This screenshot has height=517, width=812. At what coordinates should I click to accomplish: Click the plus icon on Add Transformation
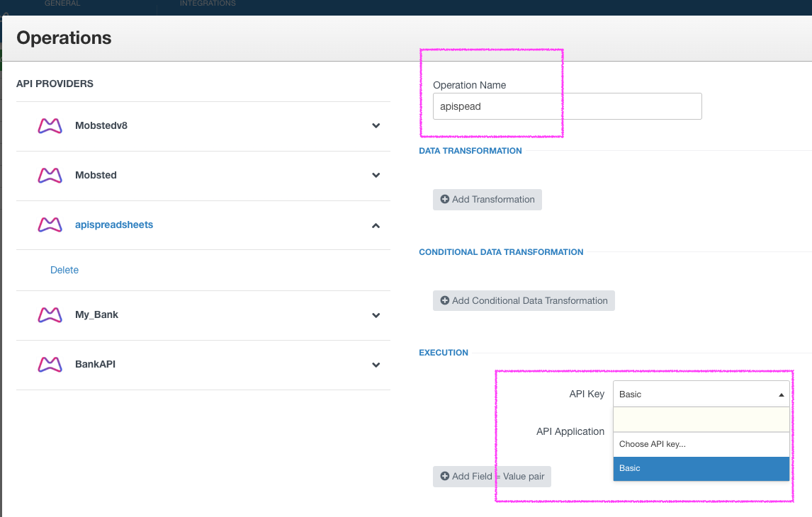coord(444,199)
